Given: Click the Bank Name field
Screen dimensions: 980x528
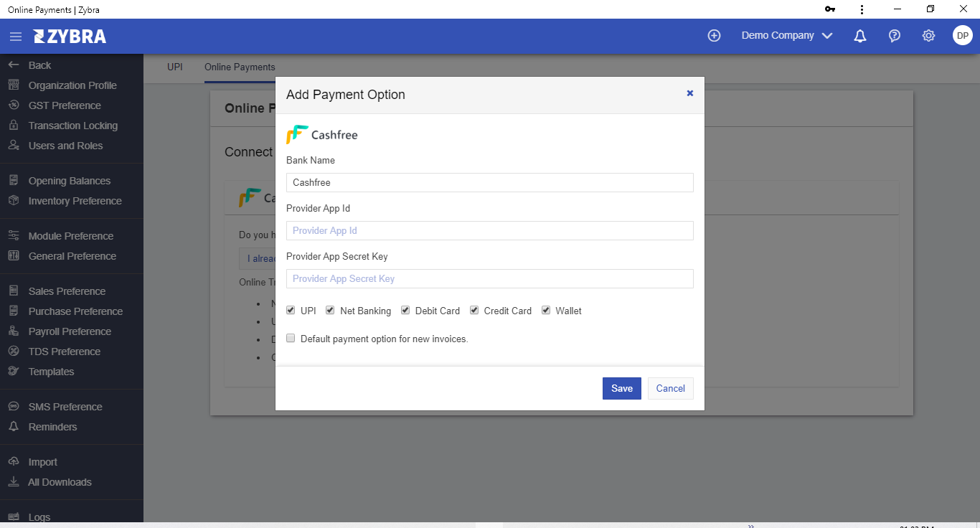Looking at the screenshot, I should pos(490,182).
